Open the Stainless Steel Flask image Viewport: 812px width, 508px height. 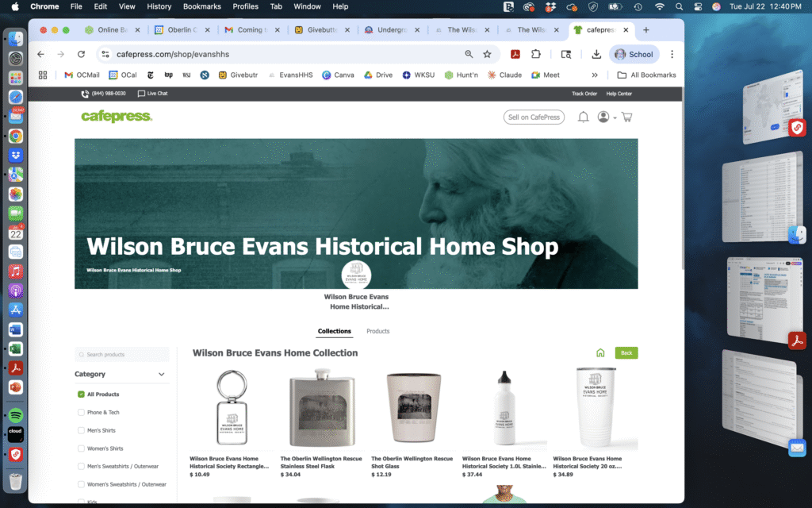pos(322,409)
